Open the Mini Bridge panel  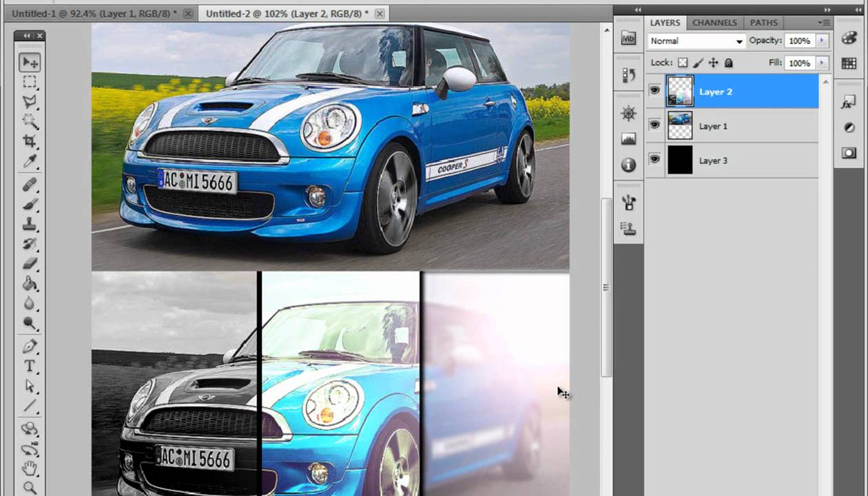click(628, 39)
